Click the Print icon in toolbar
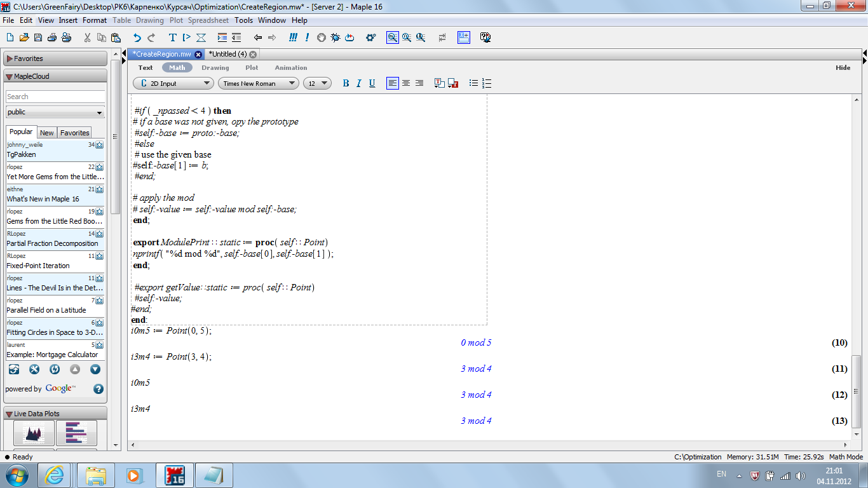Viewport: 868px width, 488px height. (x=65, y=37)
